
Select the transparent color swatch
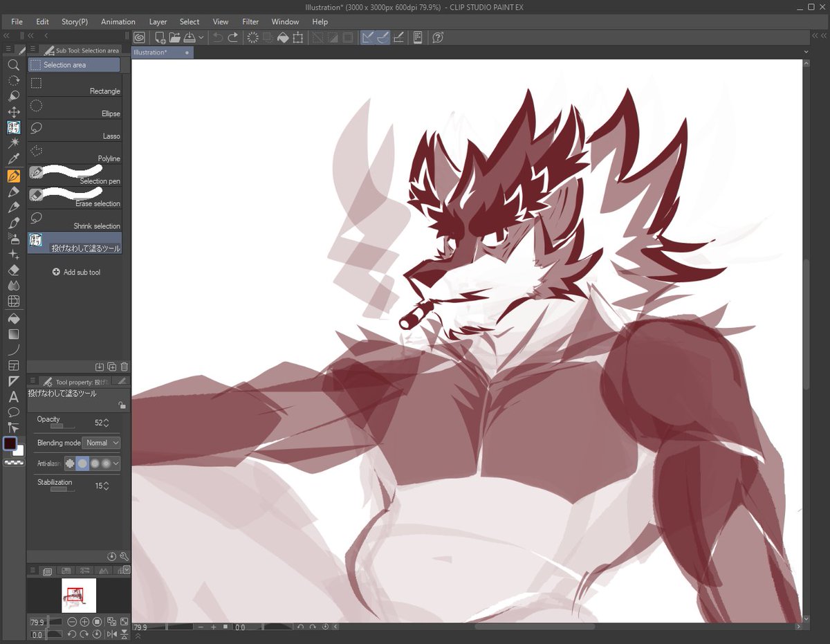point(13,463)
